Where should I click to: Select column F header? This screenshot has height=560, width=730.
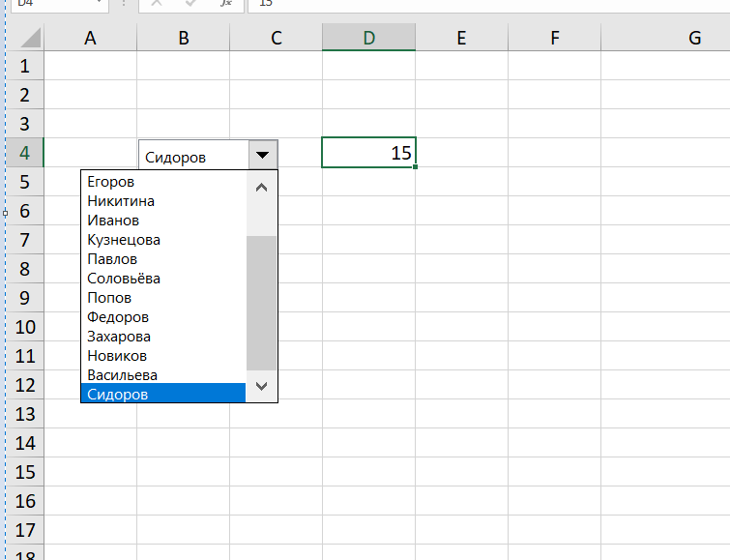tap(554, 38)
